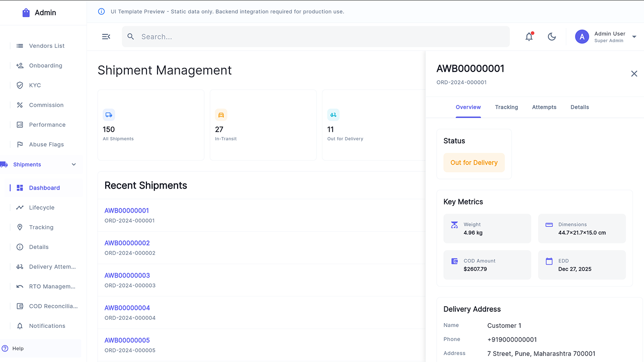644x362 pixels.
Task: Click the Vendors List sidebar icon
Action: pos(20,46)
